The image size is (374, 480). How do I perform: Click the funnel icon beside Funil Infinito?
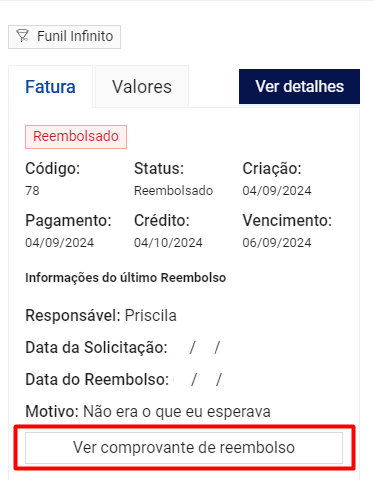23,36
